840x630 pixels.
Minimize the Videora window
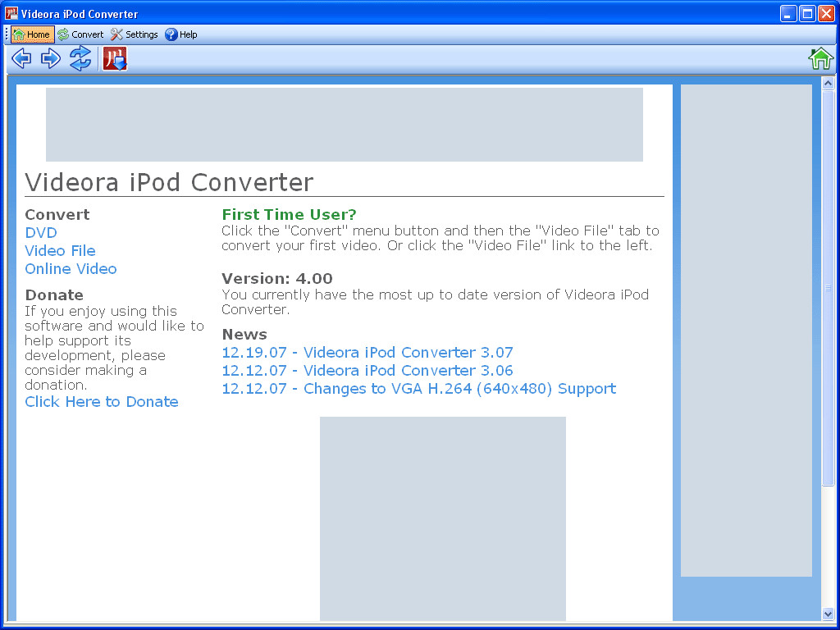788,13
